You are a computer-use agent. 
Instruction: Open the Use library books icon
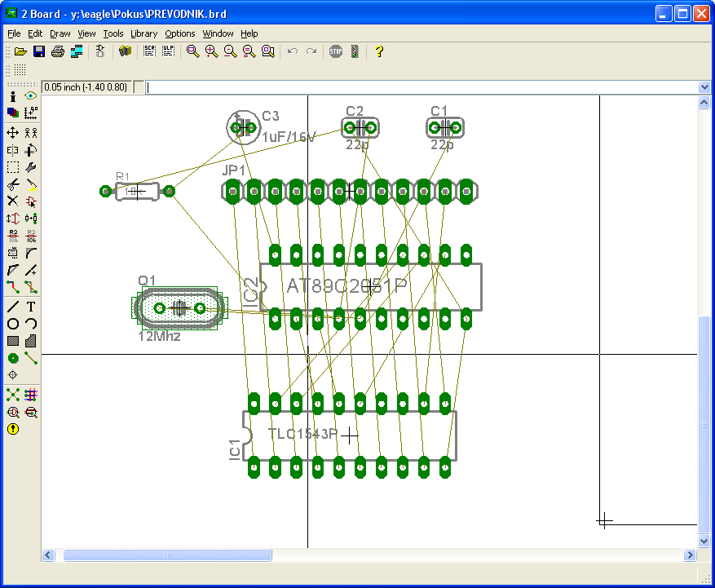125,51
